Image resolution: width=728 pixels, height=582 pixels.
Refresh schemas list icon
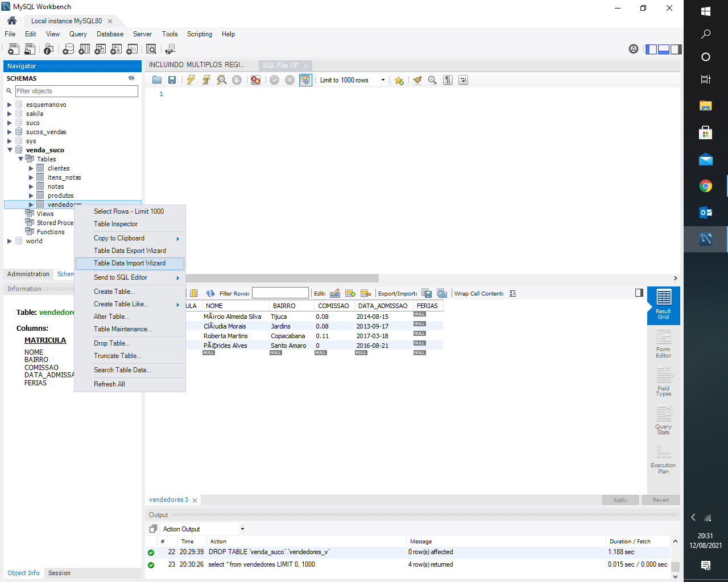point(131,78)
